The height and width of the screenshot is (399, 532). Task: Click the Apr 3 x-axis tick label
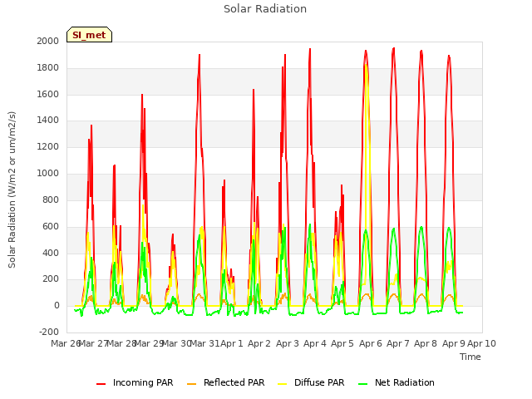[288, 343]
